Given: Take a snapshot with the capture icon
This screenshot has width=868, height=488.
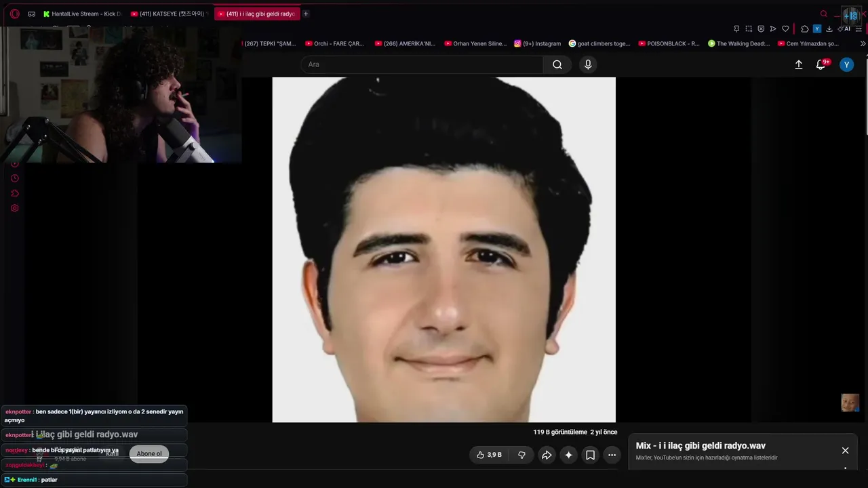Looking at the screenshot, I should coord(749,28).
